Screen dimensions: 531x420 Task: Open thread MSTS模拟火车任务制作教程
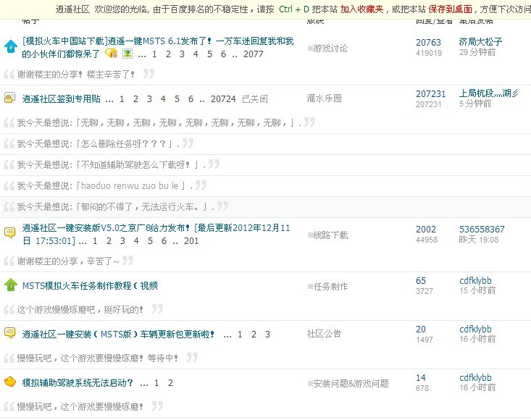point(90,285)
